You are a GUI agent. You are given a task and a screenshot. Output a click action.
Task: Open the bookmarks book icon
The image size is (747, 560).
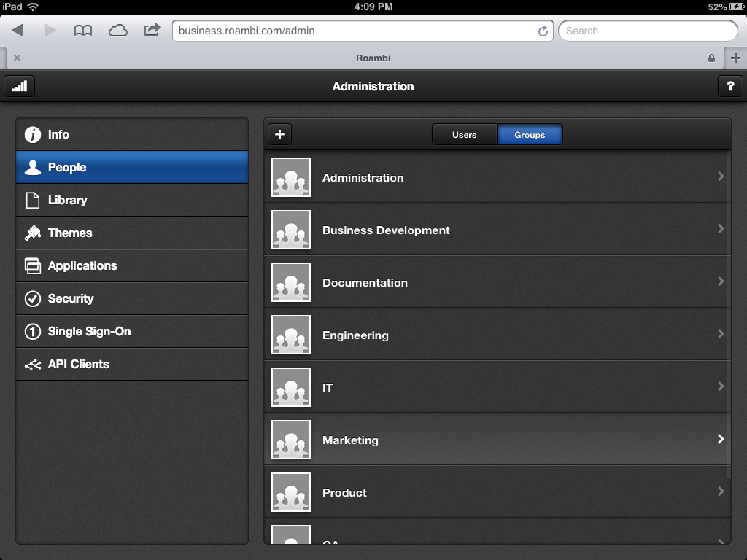(83, 31)
